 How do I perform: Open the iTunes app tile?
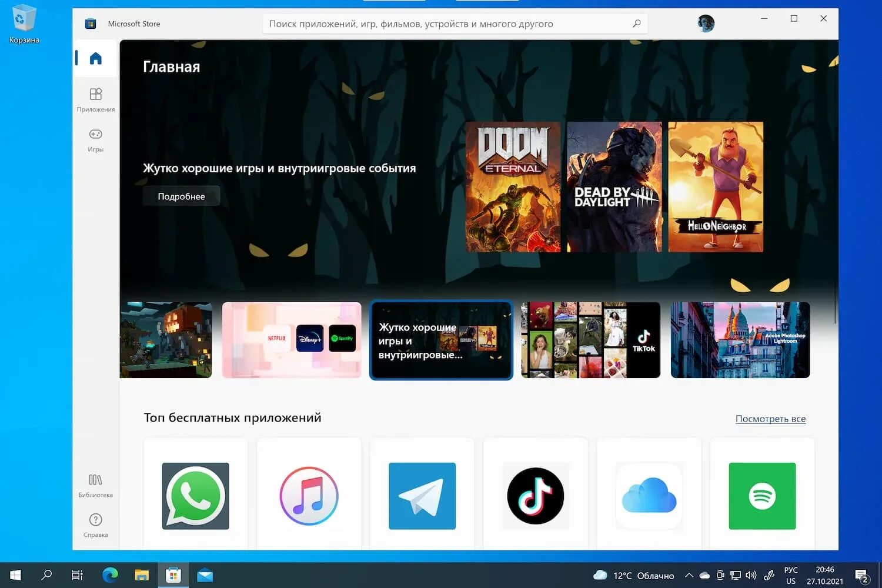point(309,495)
